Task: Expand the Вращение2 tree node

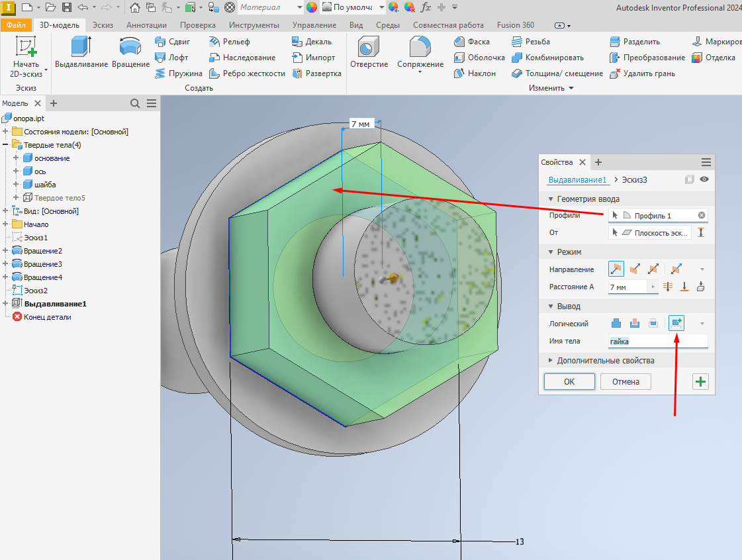Action: 5,251
